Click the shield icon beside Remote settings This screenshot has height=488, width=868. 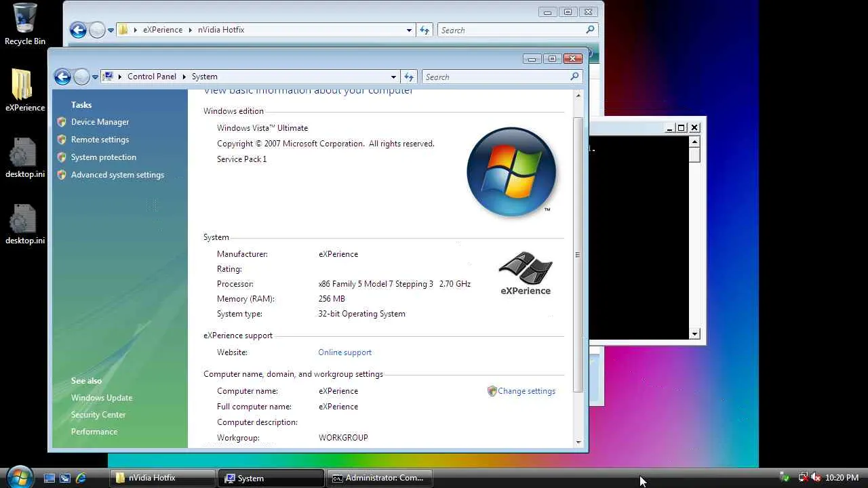pyautogui.click(x=62, y=140)
